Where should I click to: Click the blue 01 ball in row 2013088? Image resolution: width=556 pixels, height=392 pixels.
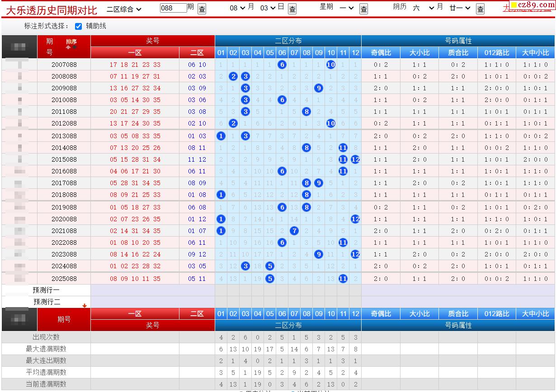[221, 136]
